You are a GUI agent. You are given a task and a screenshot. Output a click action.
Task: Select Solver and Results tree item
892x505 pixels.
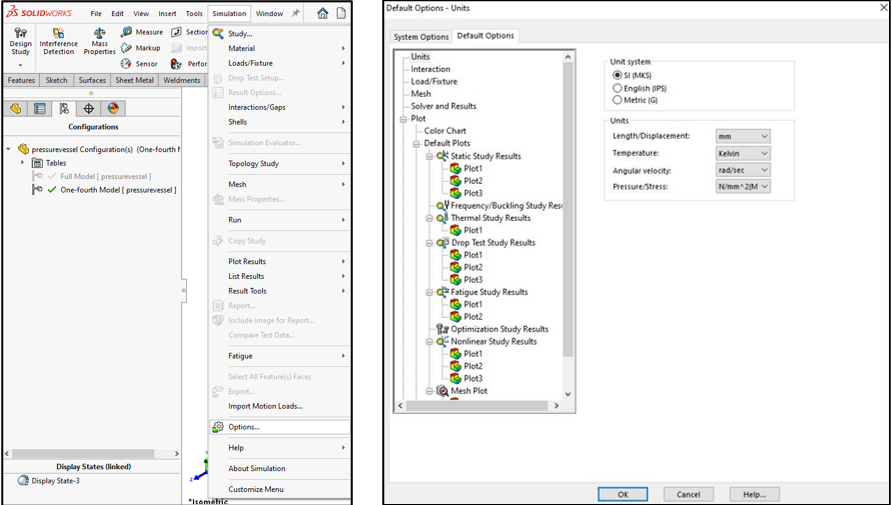click(444, 106)
